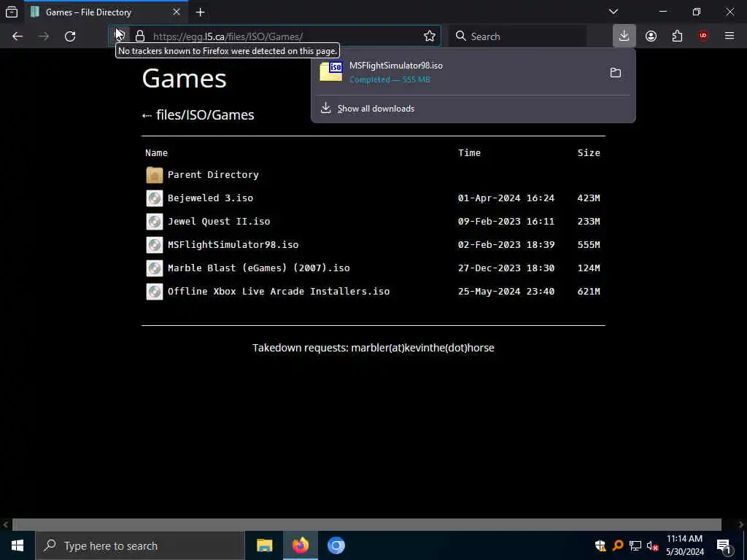This screenshot has width=747, height=560.
Task: Click the scrollbar's right arrow
Action: click(741, 524)
